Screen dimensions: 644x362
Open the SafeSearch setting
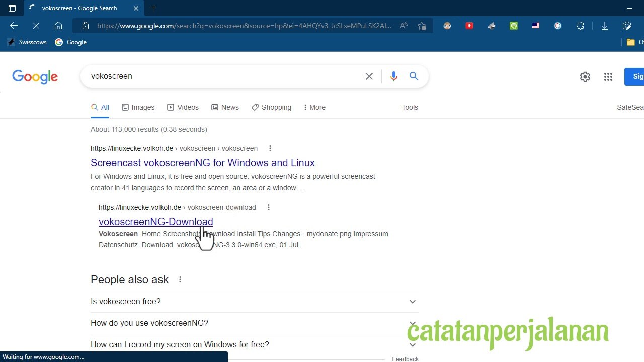pyautogui.click(x=630, y=107)
